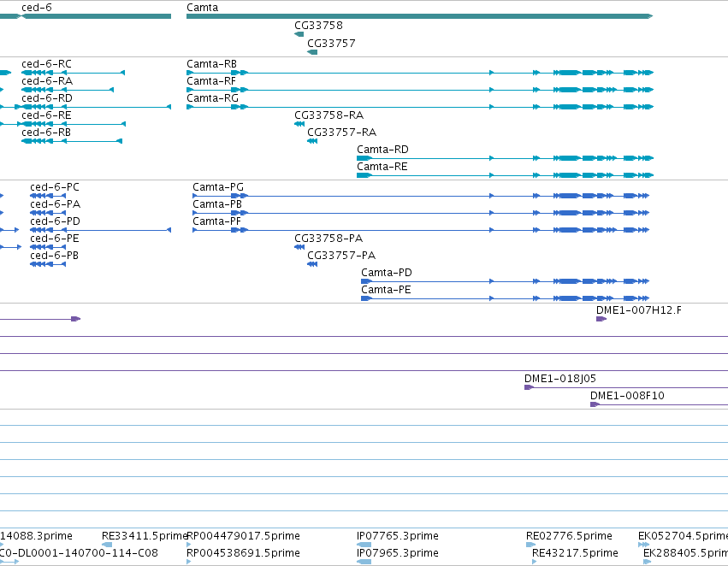The width and height of the screenshot is (728, 566).
Task: Select protein ced-6-PA
Action: click(56, 204)
